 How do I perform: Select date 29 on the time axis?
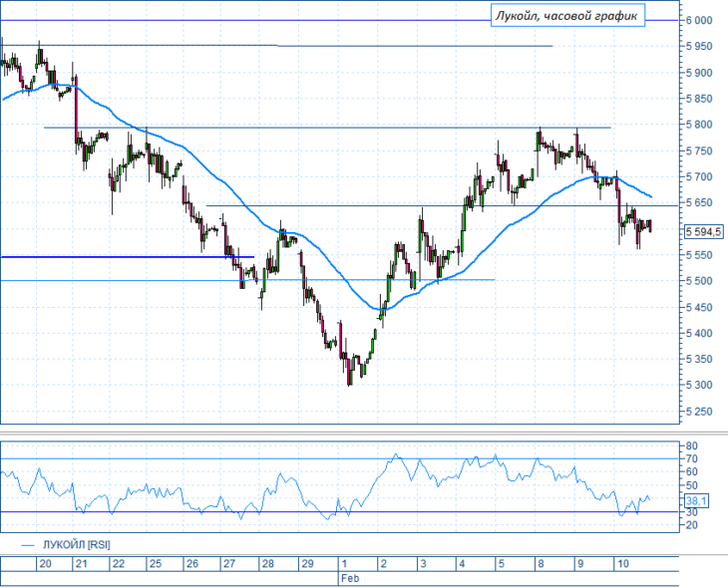[308, 564]
